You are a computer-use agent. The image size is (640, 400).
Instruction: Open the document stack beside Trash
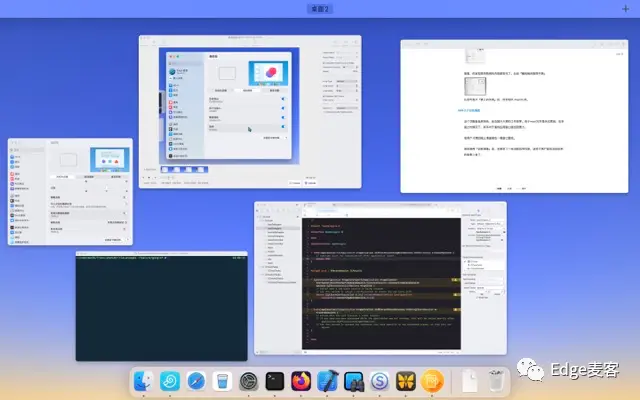[467, 381]
